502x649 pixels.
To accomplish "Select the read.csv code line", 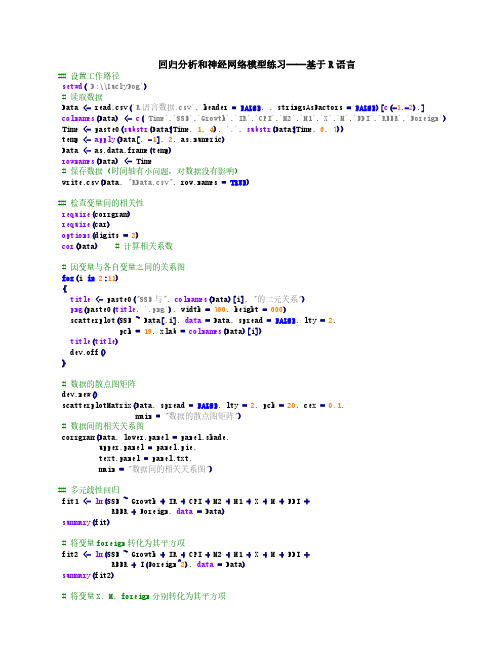I will (x=243, y=108).
